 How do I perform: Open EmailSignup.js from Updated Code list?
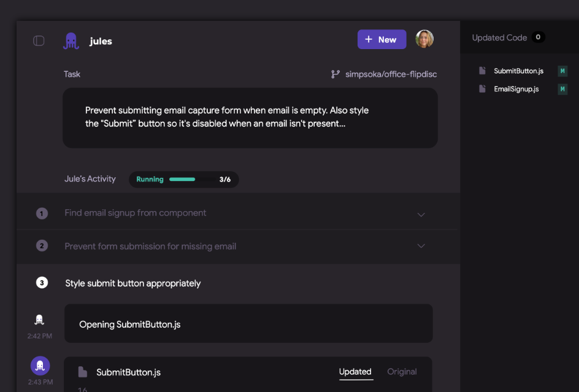[x=516, y=89]
